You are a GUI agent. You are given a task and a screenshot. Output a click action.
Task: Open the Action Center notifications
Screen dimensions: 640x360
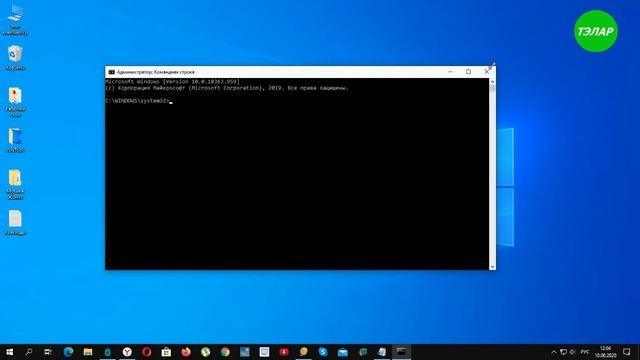627,352
